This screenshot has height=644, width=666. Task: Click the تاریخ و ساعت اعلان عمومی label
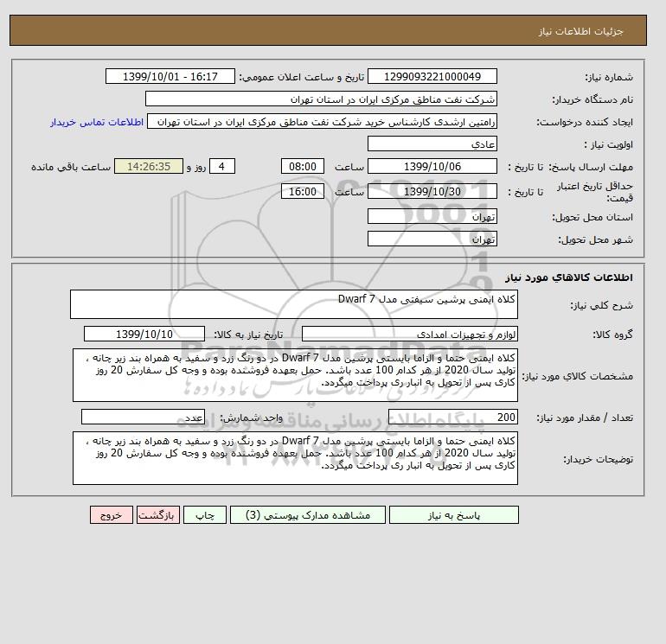[x=302, y=77]
